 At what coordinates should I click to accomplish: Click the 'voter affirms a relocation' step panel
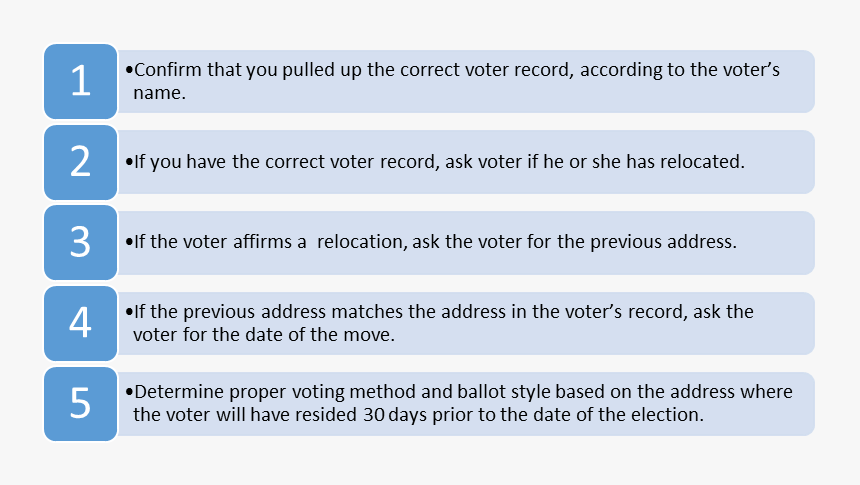point(466,242)
